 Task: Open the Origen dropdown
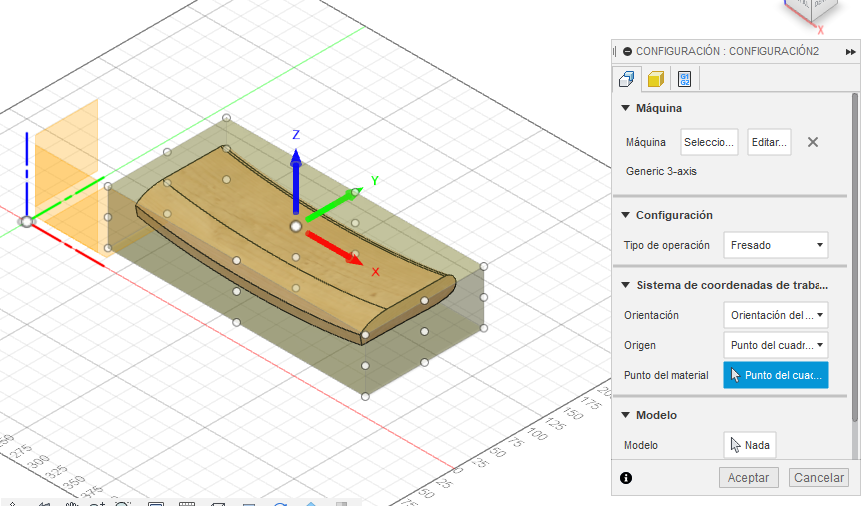click(776, 345)
